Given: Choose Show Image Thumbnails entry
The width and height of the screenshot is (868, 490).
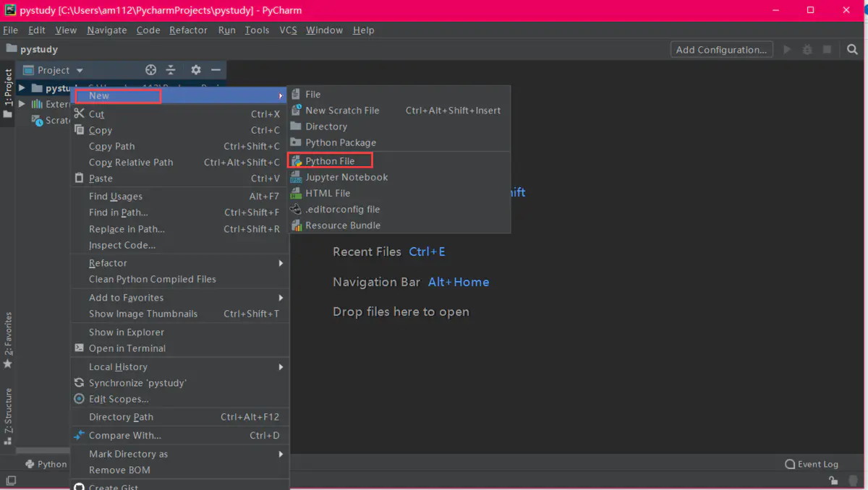Looking at the screenshot, I should (x=142, y=314).
